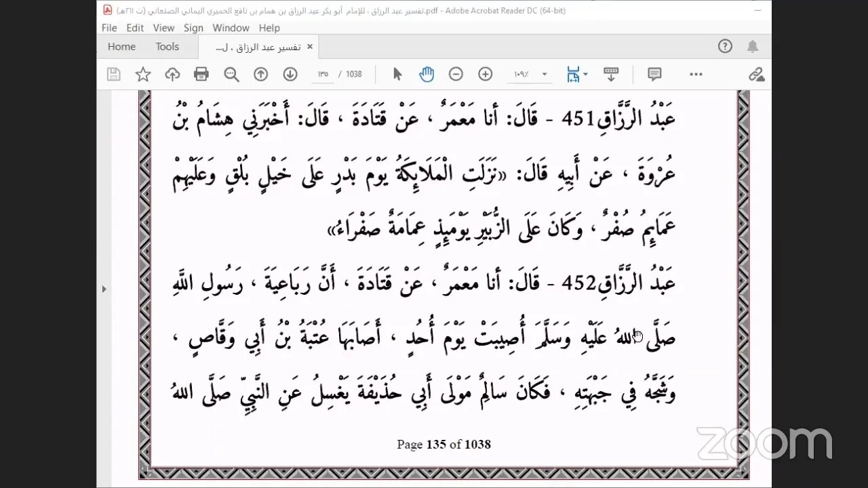Zoom in with the plus button
This screenshot has width=868, height=488.
coord(485,75)
